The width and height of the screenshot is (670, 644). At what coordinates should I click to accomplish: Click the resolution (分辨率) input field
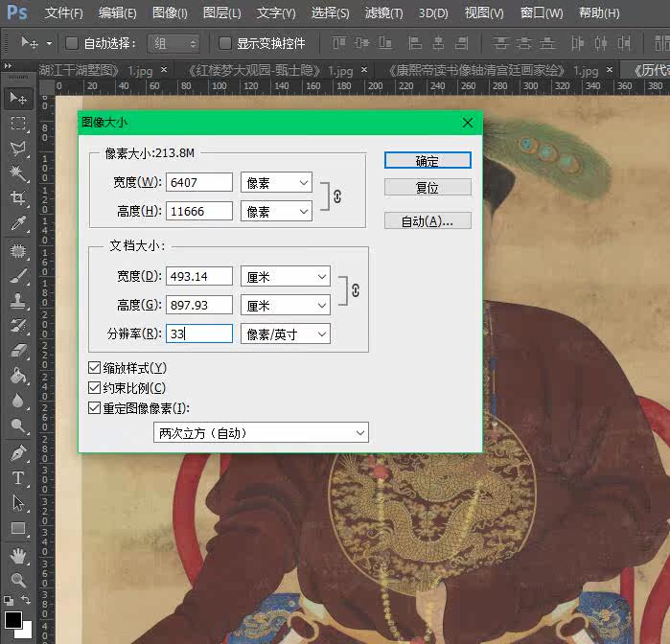tap(199, 333)
